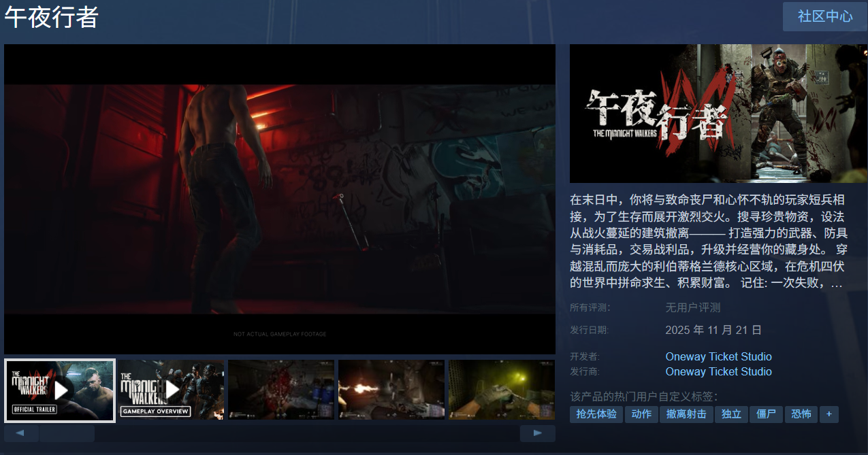This screenshot has height=455, width=868.
Task: Open the 僵尸 tag page
Action: (766, 414)
